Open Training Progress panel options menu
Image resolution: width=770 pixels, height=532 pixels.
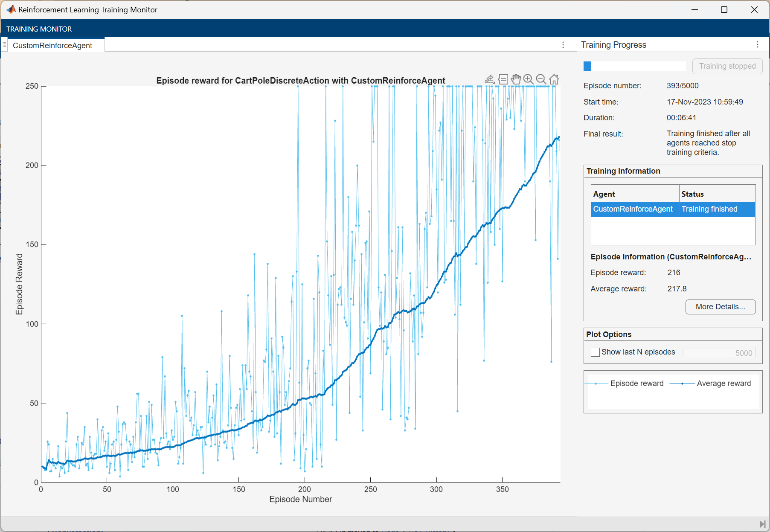(x=758, y=45)
